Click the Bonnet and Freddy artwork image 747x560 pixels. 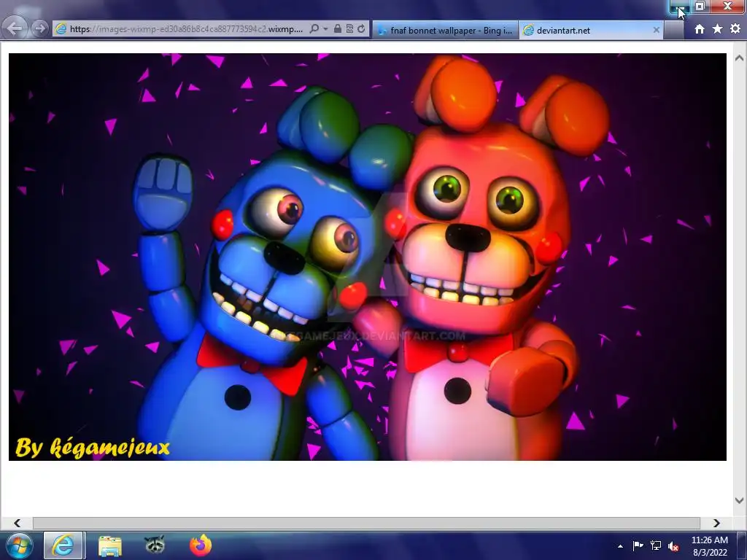tap(368, 257)
